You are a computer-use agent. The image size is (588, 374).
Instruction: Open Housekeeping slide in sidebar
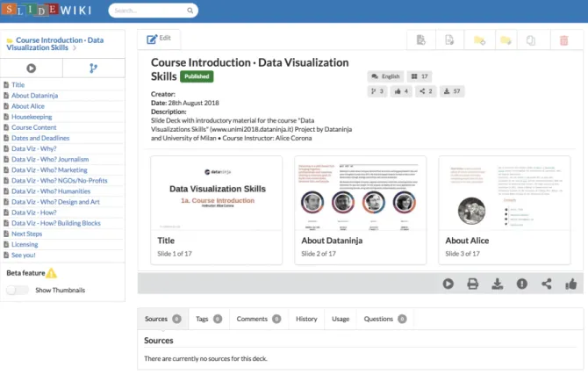[x=32, y=117]
